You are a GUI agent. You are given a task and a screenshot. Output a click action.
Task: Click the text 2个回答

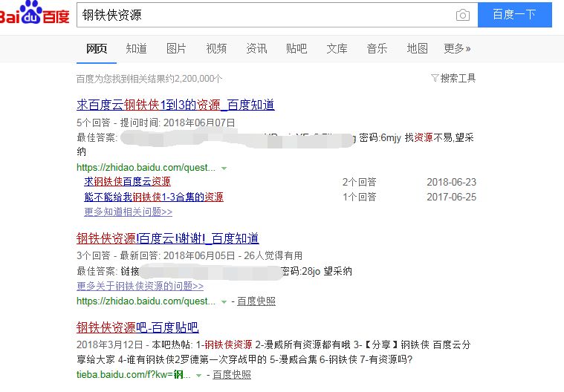tap(360, 182)
